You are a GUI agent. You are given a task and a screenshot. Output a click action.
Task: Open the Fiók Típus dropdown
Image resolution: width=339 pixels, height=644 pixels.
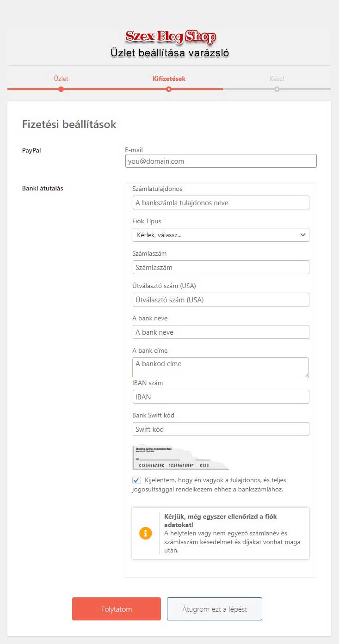(221, 235)
